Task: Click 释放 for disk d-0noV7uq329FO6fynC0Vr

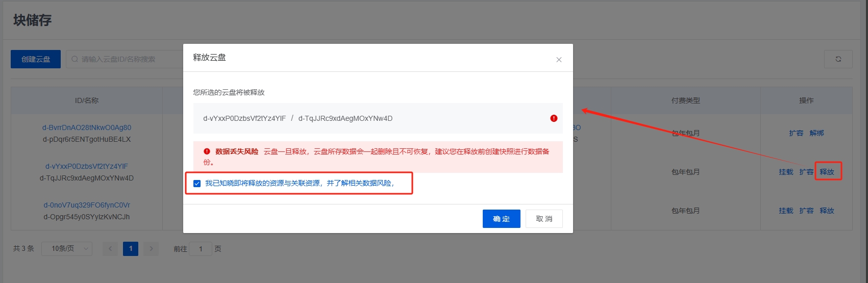Action: coord(827,211)
